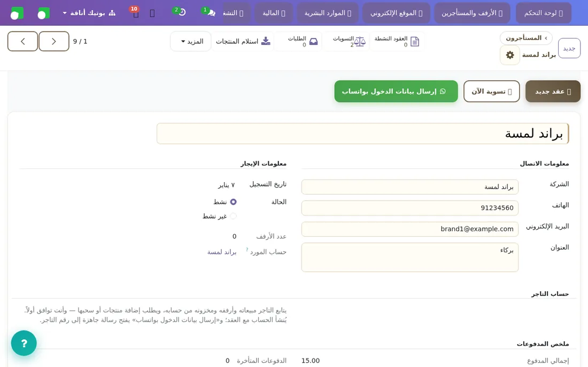Open لوحة التحكم menu
Image resolution: width=588 pixels, height=367 pixels.
coord(544,13)
